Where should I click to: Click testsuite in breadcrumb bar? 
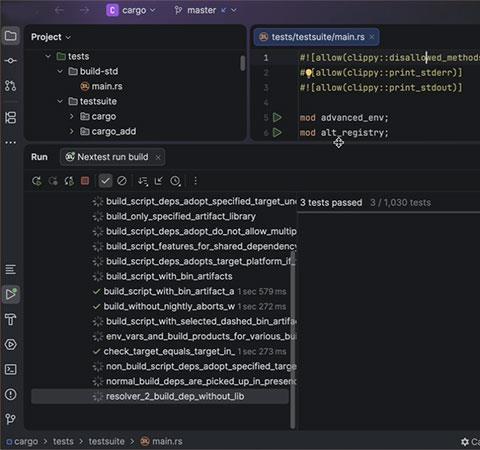(106, 442)
